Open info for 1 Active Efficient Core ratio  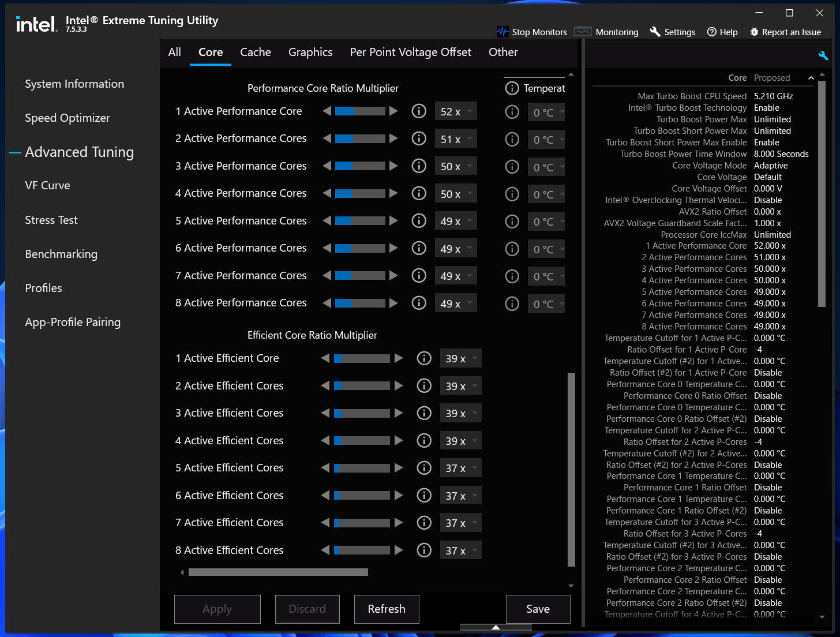(424, 358)
